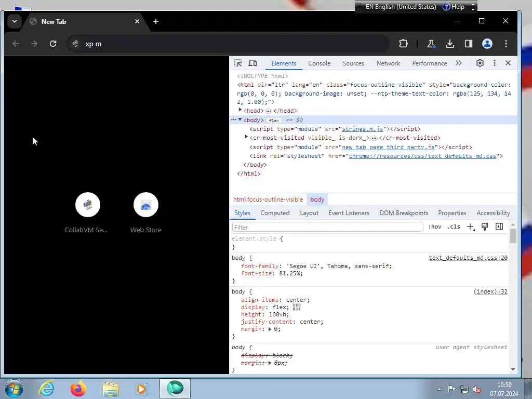Open a new tab with plus button
The width and height of the screenshot is (532, 399).
[x=156, y=21]
